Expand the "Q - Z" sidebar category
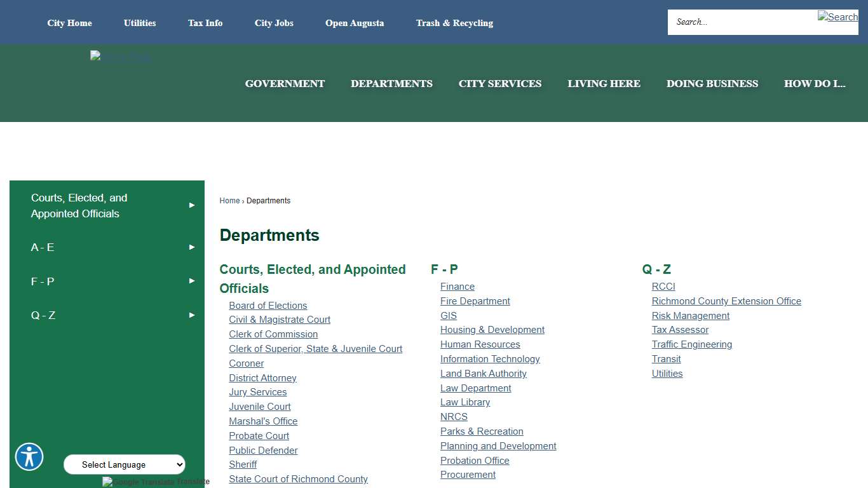Image resolution: width=868 pixels, height=488 pixels. coord(107,315)
